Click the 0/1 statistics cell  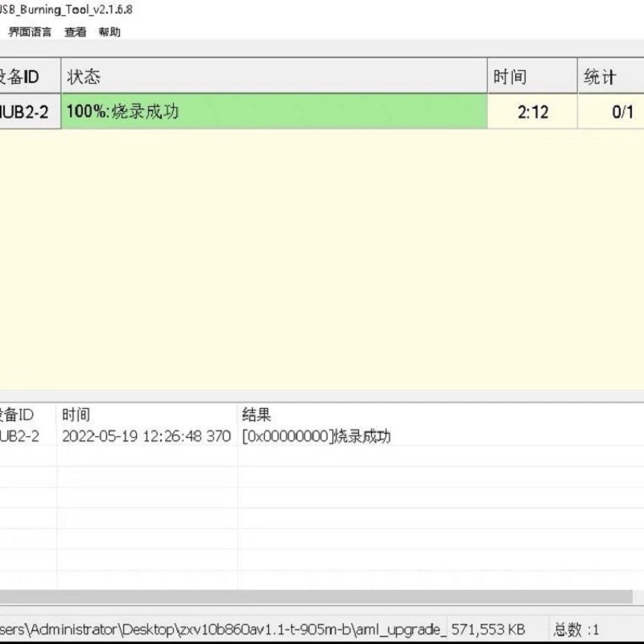pos(611,111)
